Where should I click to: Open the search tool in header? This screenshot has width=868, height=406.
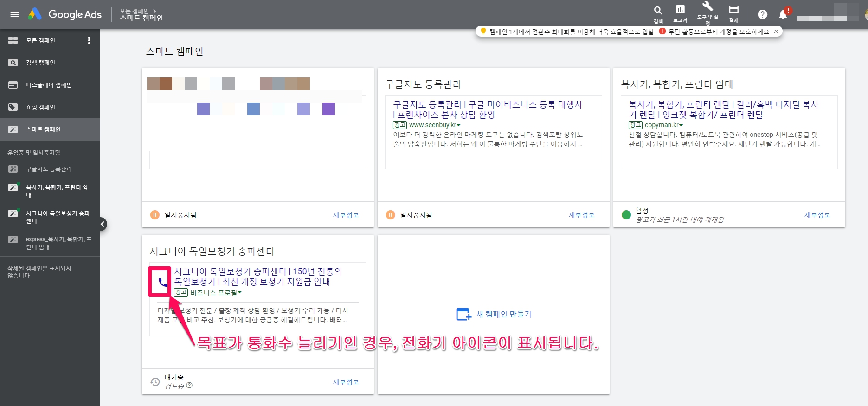coord(658,14)
